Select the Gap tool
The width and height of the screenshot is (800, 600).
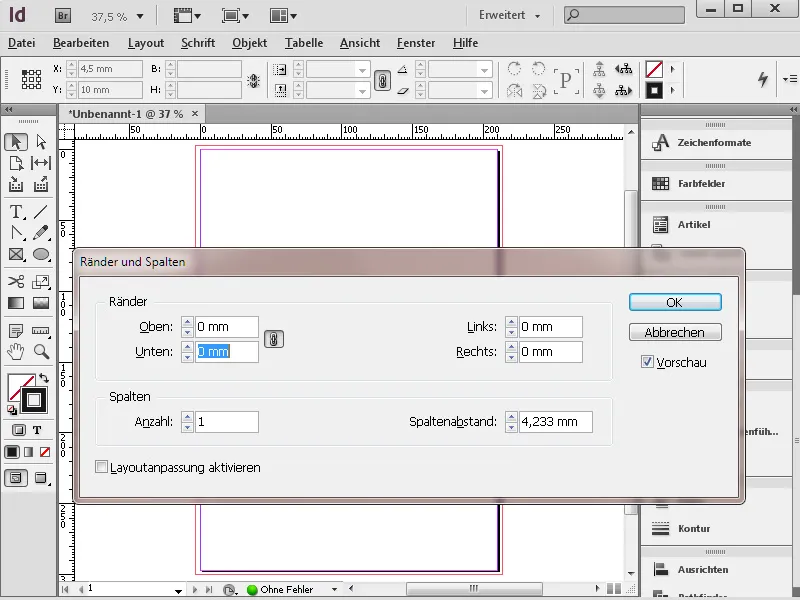pyautogui.click(x=41, y=163)
